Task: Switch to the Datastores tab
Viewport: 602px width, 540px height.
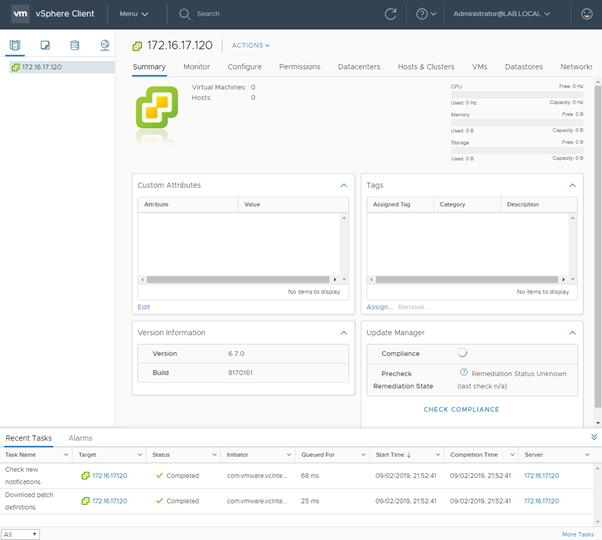Action: (524, 67)
